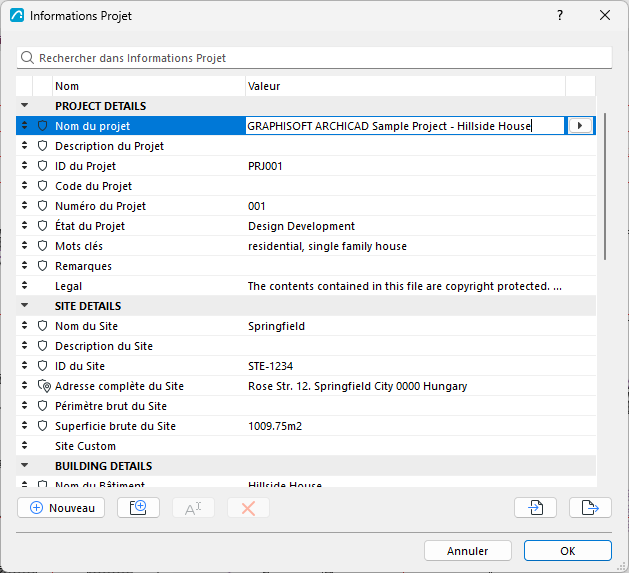
Task: Collapse the SITE DETAILS group
Action: (24, 305)
